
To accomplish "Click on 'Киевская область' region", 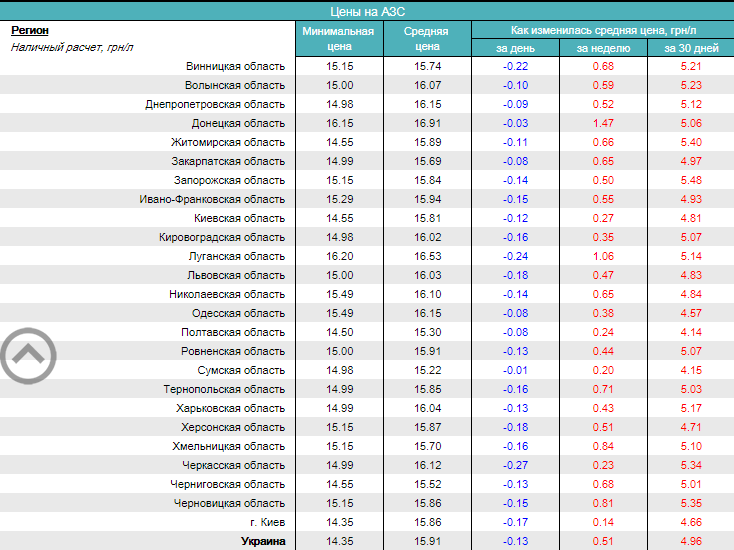I will (238, 218).
